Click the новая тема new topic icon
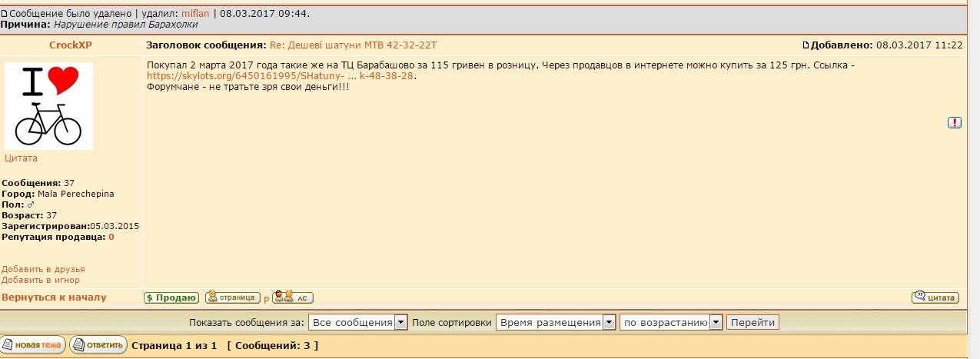The width and height of the screenshot is (980, 359). coord(33,345)
